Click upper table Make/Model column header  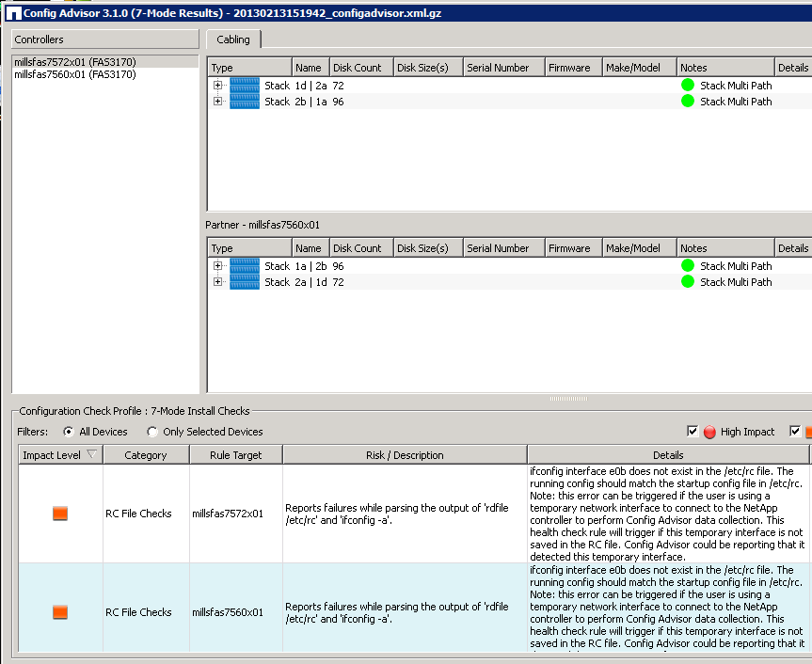point(640,68)
